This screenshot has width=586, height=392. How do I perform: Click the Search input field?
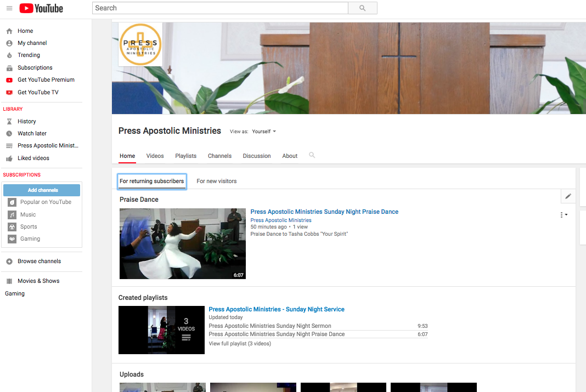pyautogui.click(x=220, y=8)
